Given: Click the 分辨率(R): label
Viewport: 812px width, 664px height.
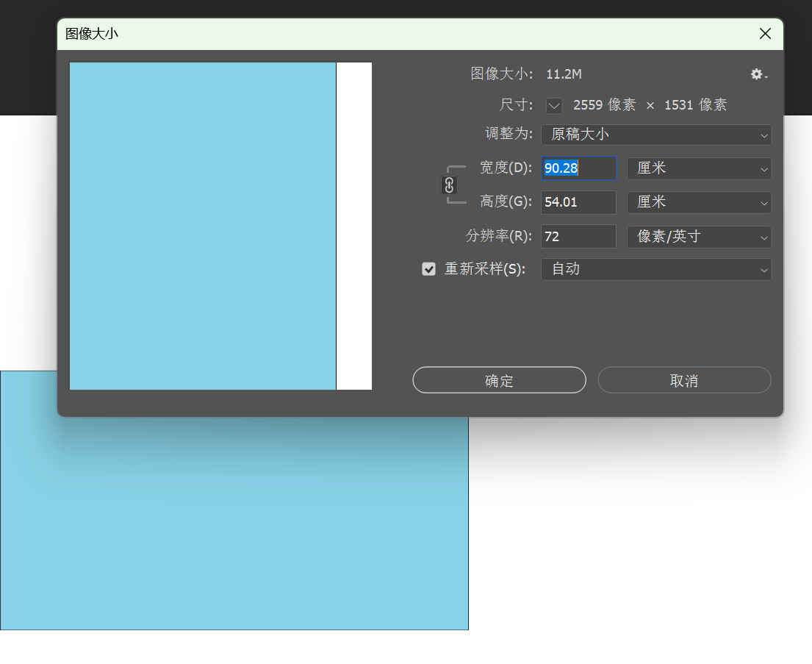Looking at the screenshot, I should [x=499, y=236].
